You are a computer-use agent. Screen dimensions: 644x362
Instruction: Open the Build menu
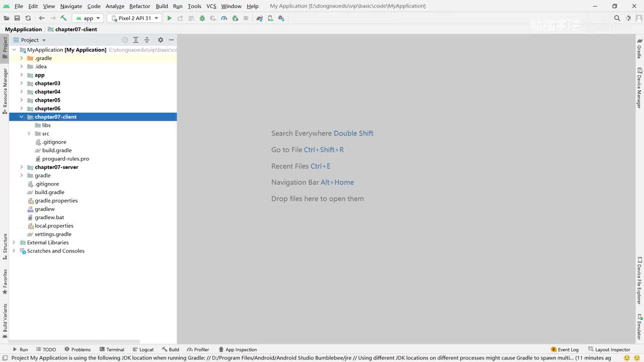162,6
